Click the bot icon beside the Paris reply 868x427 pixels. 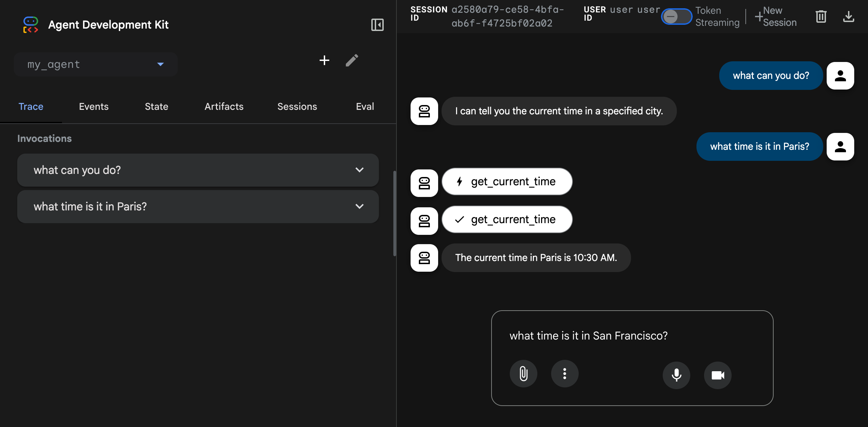pos(424,258)
